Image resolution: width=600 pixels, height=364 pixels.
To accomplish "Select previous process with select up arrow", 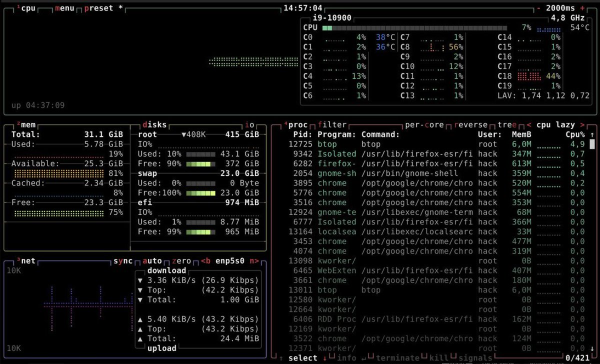I will coord(281,358).
